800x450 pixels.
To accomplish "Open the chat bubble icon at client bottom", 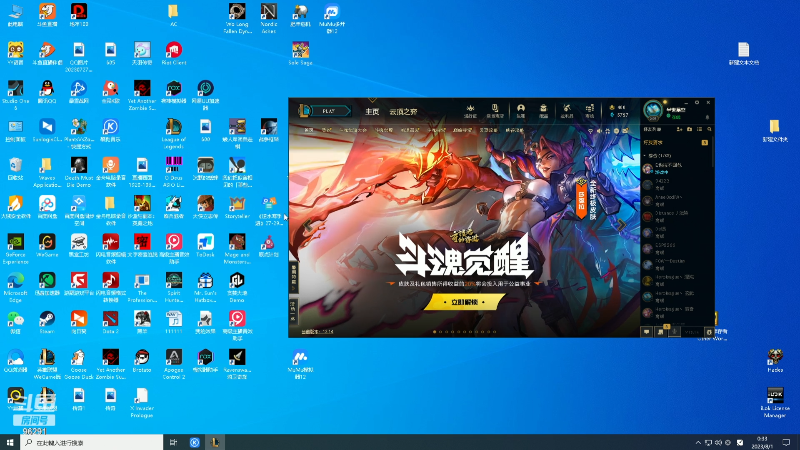I will pos(646,332).
